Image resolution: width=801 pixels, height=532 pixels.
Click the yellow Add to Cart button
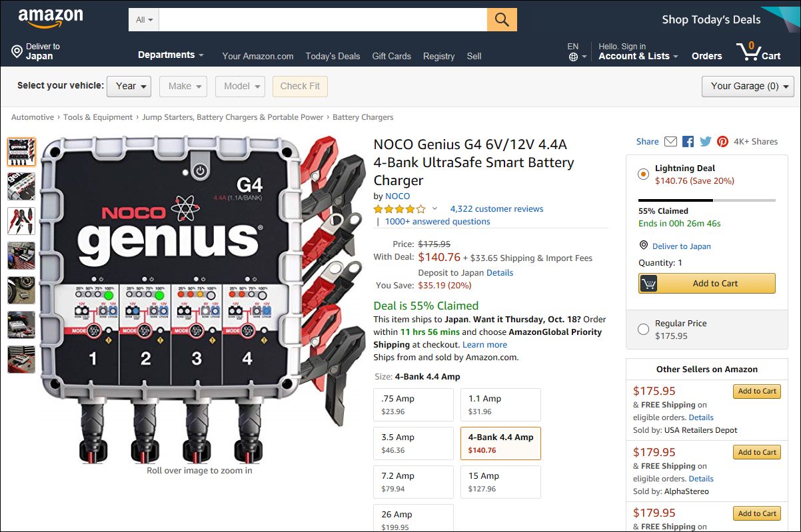click(707, 283)
